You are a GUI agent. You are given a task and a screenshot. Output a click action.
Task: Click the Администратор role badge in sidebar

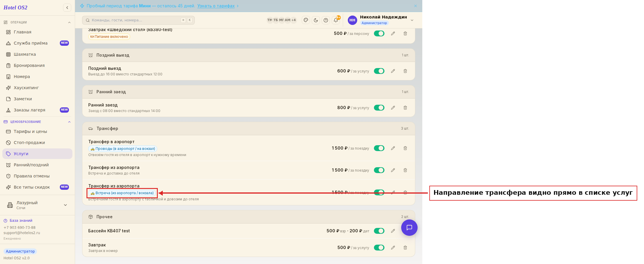coord(20,251)
